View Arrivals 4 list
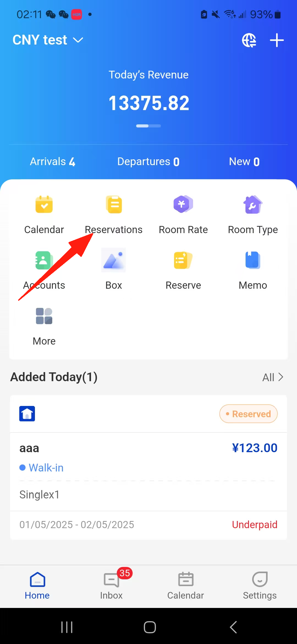Image resolution: width=297 pixels, height=644 pixels. coord(53,162)
